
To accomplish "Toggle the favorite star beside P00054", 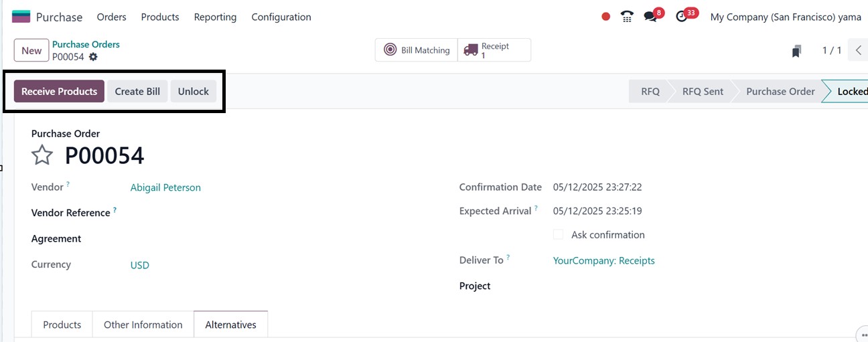I will (x=42, y=155).
